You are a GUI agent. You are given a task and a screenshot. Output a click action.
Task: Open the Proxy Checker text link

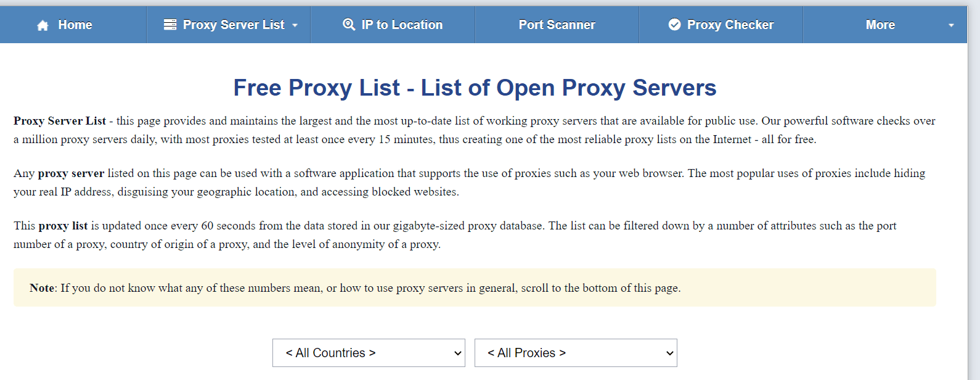click(730, 25)
